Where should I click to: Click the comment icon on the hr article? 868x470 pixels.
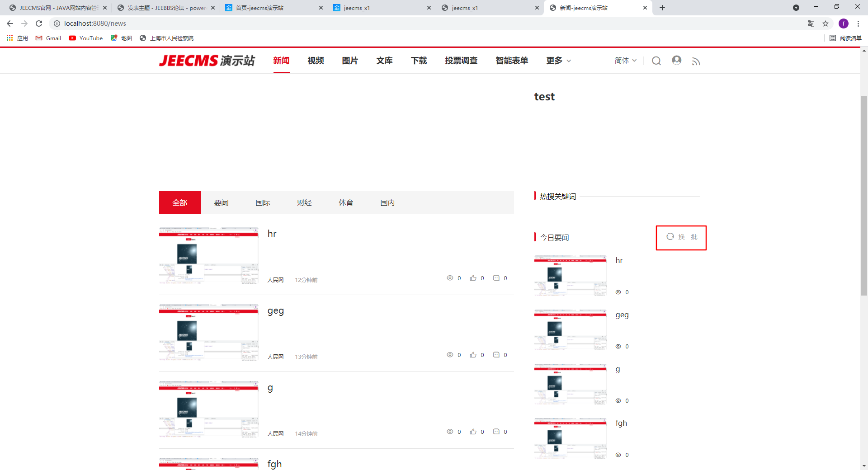tap(496, 278)
